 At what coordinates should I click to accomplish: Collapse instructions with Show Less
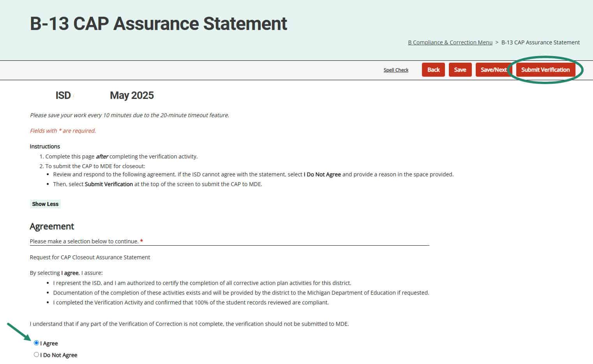pos(45,204)
